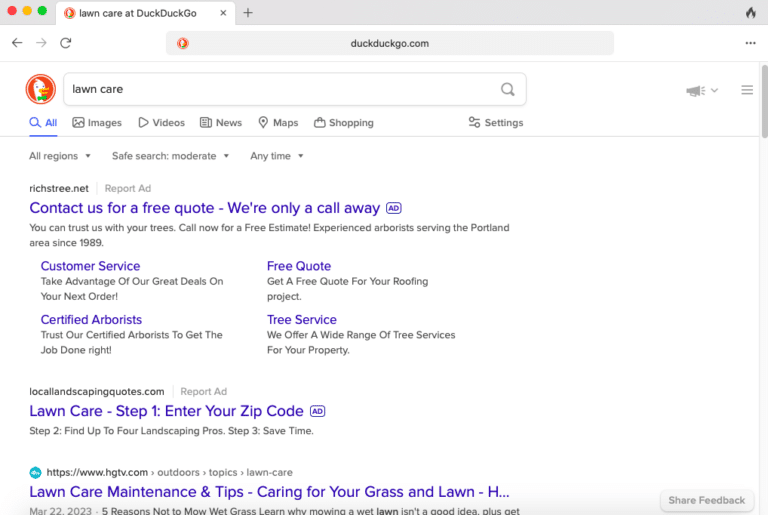Open the three-dot browser menu

point(750,43)
